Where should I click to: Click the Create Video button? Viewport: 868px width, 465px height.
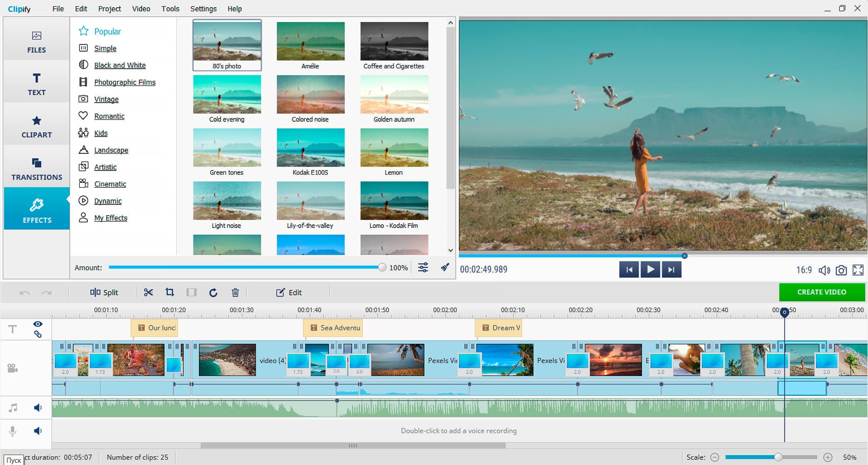(821, 292)
